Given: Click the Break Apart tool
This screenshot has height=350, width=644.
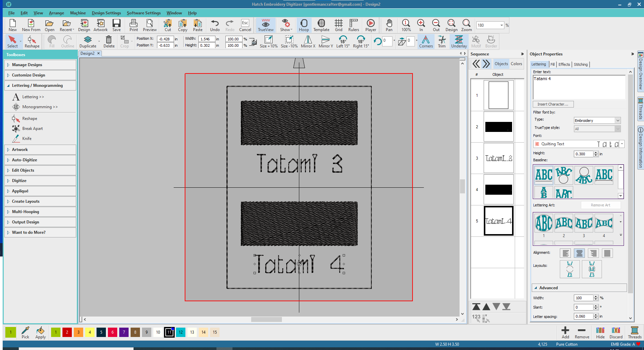Looking at the screenshot, I should pyautogui.click(x=32, y=129).
